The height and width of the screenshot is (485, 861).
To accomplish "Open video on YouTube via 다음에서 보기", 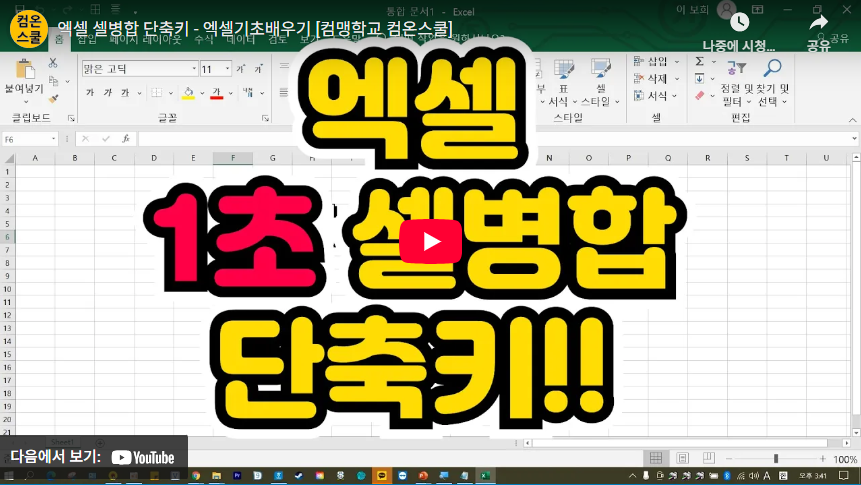I will point(93,457).
